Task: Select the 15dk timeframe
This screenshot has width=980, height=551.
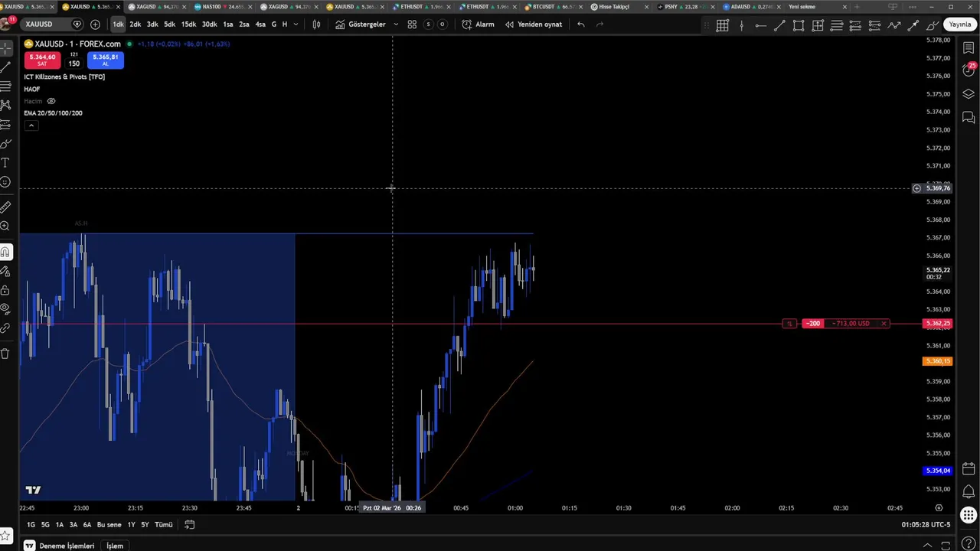Action: pyautogui.click(x=188, y=24)
